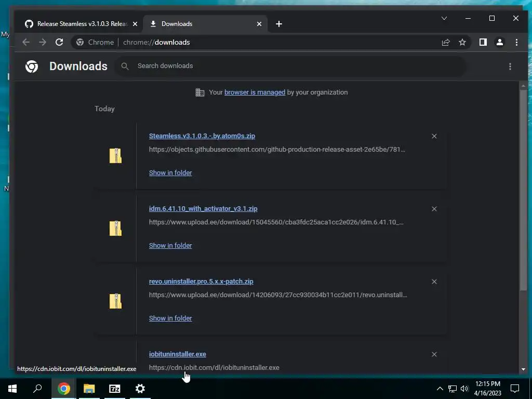Open the tab search dropdown chevron

pyautogui.click(x=444, y=18)
